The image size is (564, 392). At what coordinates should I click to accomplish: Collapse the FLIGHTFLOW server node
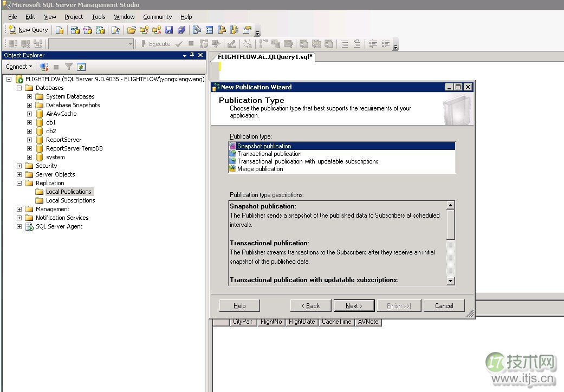pyautogui.click(x=9, y=79)
